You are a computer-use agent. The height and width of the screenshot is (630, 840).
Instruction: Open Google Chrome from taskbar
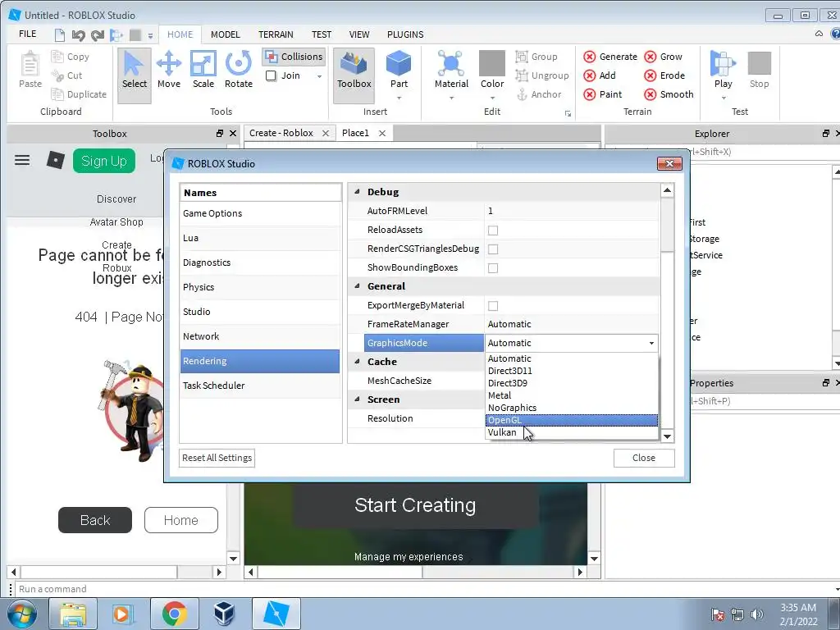coord(175,614)
